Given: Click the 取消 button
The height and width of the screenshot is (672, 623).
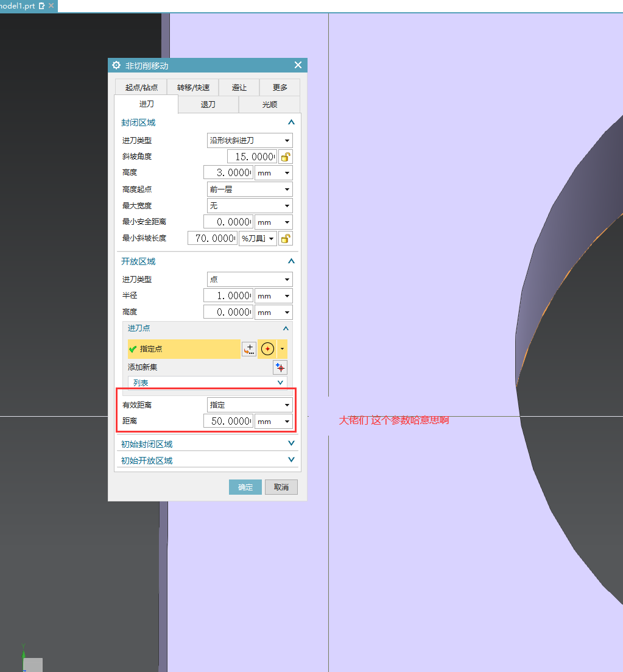Looking at the screenshot, I should [281, 487].
